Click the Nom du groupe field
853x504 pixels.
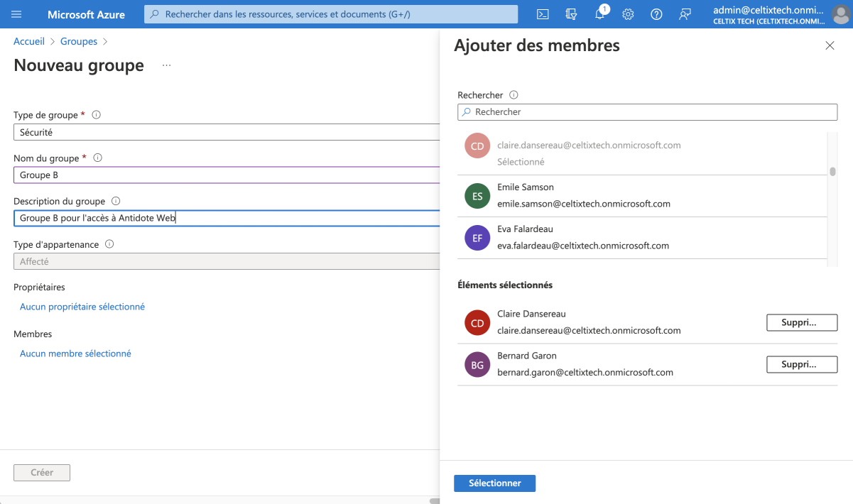coord(227,175)
